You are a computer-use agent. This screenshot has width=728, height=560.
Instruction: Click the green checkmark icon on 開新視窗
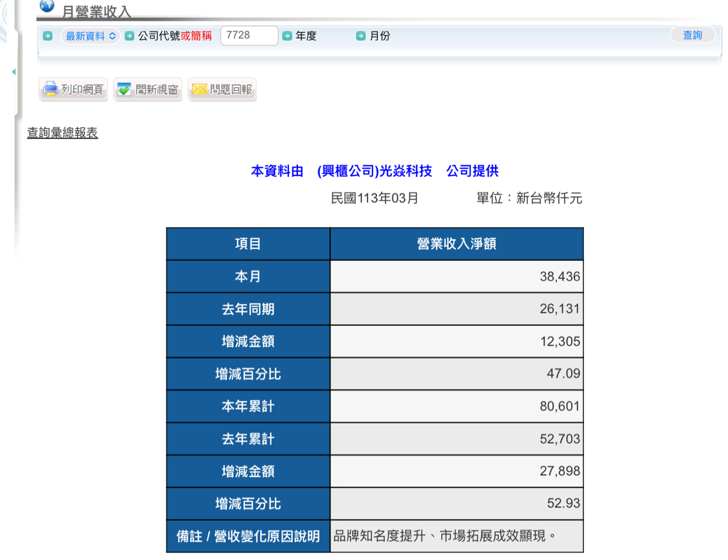123,89
